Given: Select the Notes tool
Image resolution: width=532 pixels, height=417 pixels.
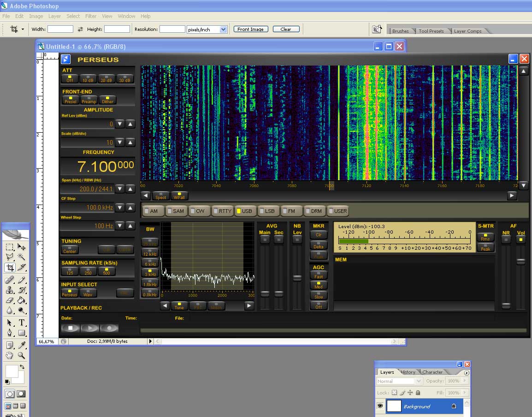Looking at the screenshot, I should click(10, 345).
